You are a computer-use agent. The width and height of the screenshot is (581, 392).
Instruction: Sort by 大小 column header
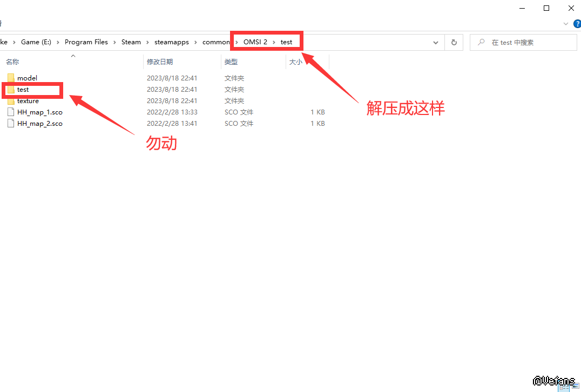(x=296, y=62)
